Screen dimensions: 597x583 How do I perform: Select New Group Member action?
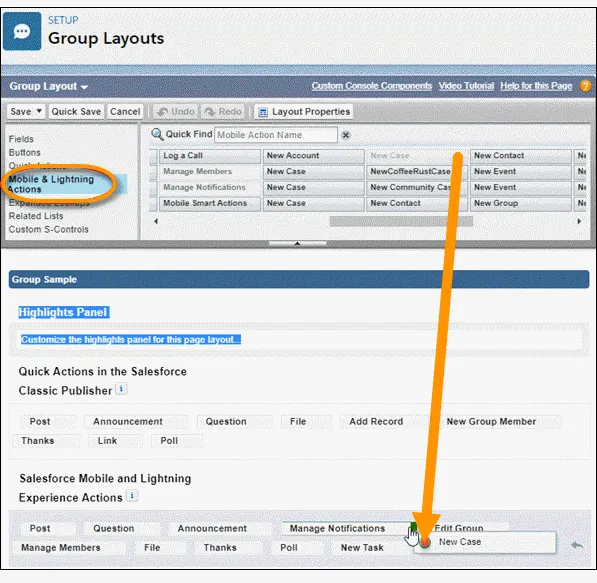coord(499,422)
